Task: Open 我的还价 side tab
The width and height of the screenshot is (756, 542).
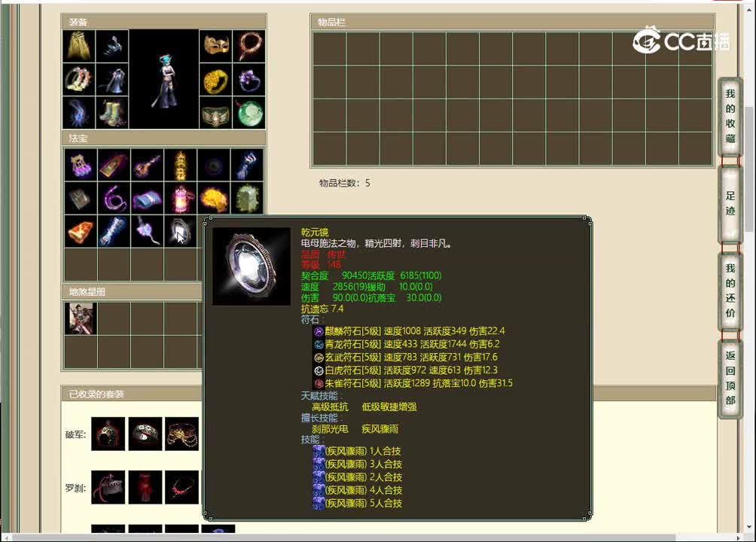Action: pyautogui.click(x=730, y=291)
